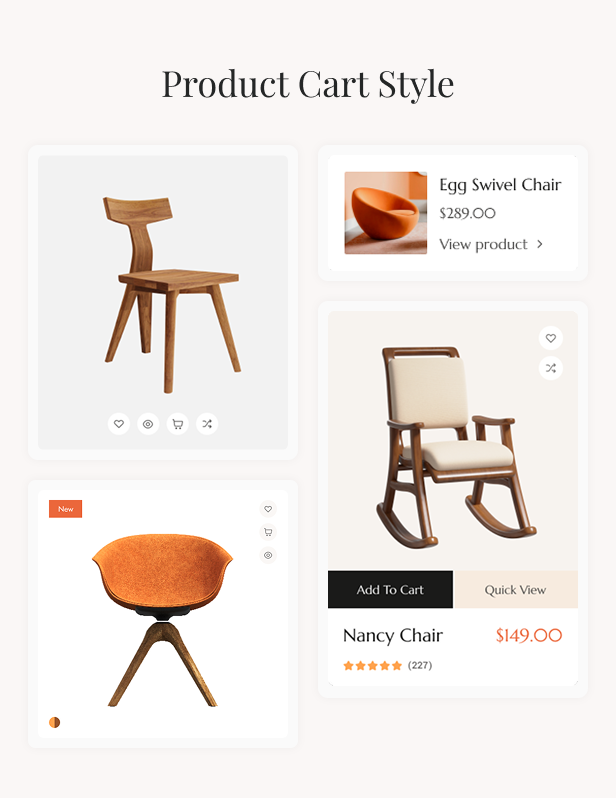
Task: Click the Egg Swivel Chair title
Action: coord(500,185)
